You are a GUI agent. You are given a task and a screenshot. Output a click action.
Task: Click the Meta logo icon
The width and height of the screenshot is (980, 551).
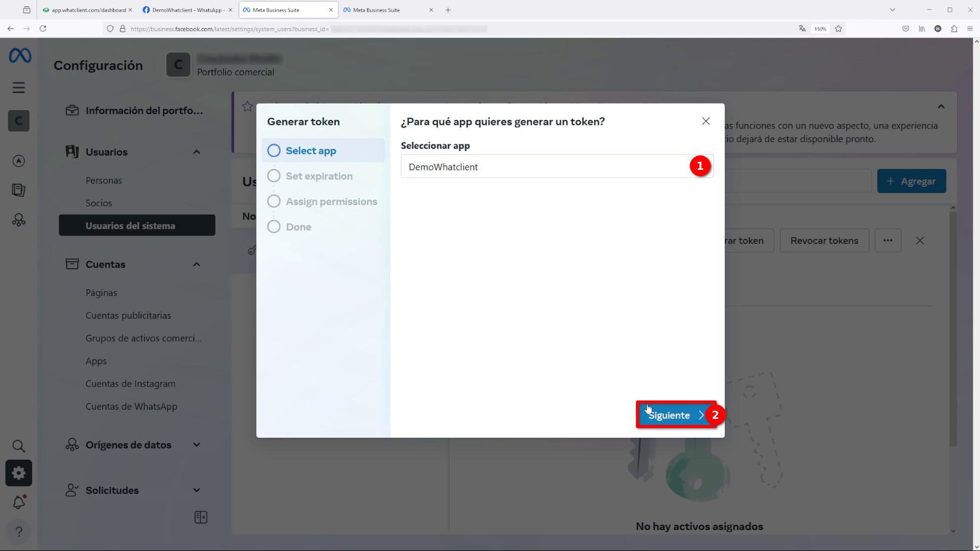[x=20, y=56]
